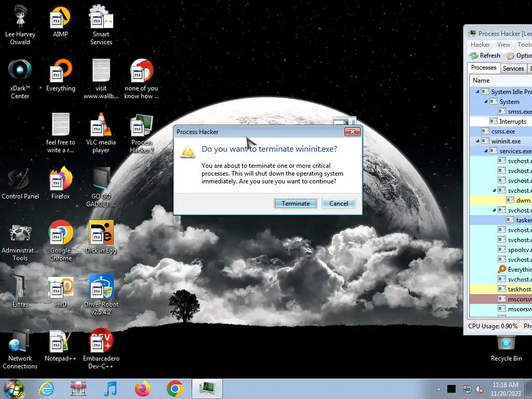Open the AIMP desktop shortcut

(60, 21)
